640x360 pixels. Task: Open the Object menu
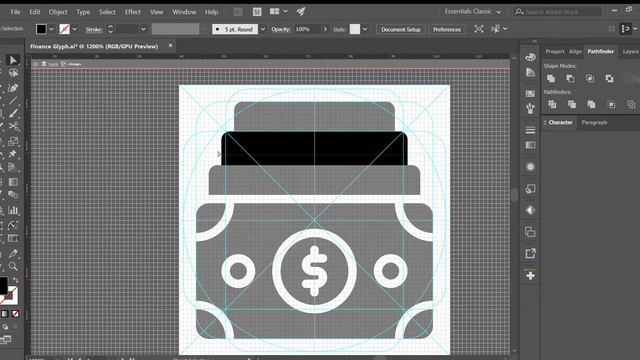58,12
